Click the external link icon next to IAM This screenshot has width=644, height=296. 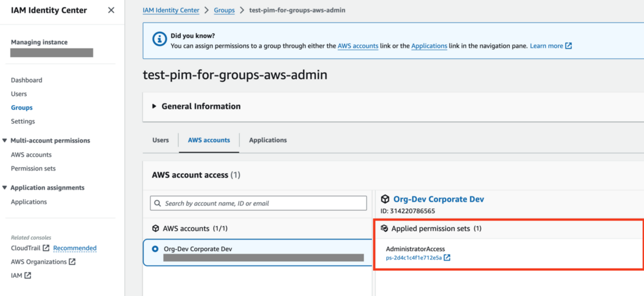[28, 276]
